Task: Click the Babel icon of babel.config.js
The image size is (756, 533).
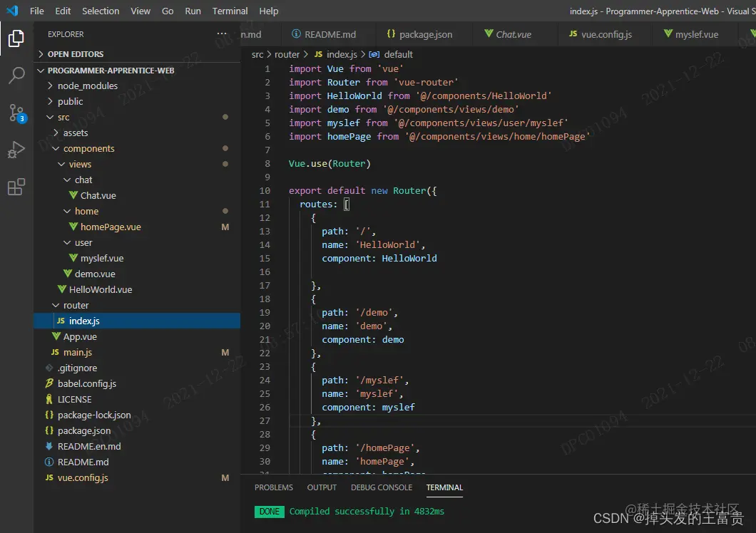Action: [49, 383]
